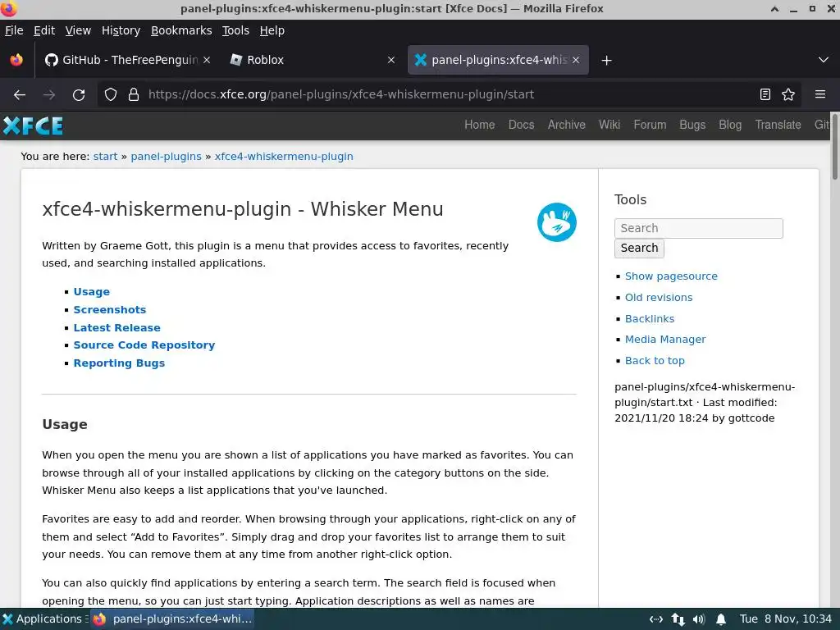Screen dimensions: 840x630
Task: Open Docs in the Xfce header
Action: click(521, 125)
